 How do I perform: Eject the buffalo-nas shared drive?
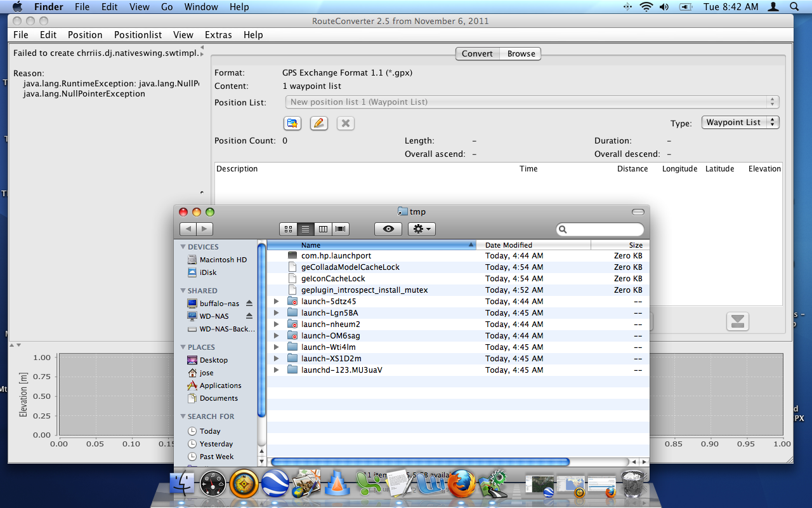point(249,304)
